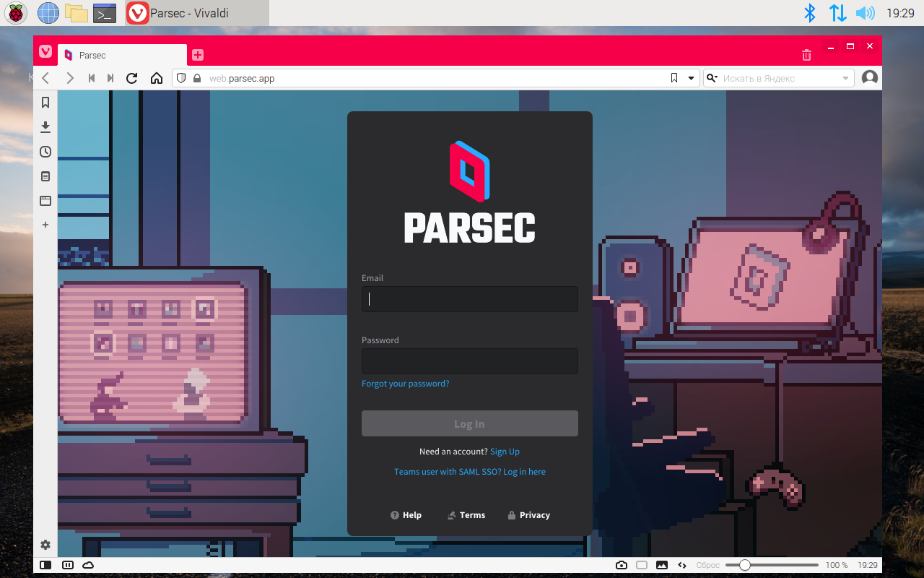Open a new tab
The image size is (924, 578).
click(x=198, y=55)
